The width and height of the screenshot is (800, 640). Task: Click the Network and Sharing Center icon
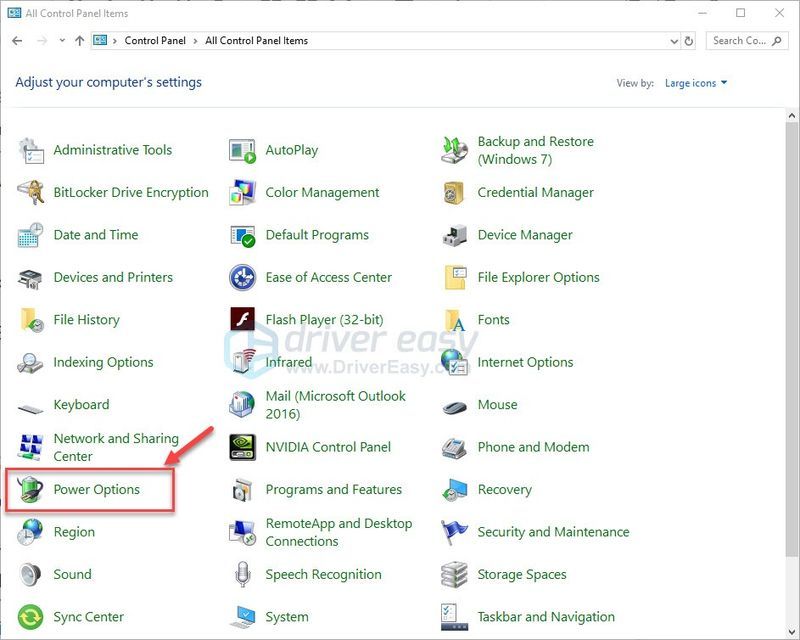click(x=31, y=447)
